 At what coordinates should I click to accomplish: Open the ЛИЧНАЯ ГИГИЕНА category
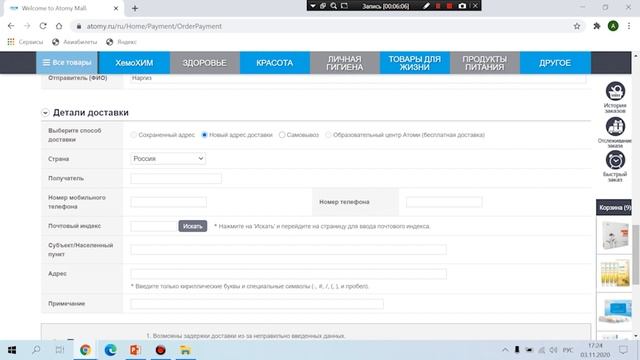tap(345, 63)
